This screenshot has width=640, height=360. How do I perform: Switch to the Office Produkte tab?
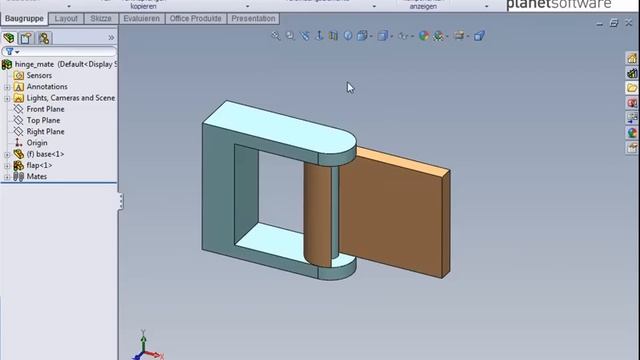click(x=196, y=19)
